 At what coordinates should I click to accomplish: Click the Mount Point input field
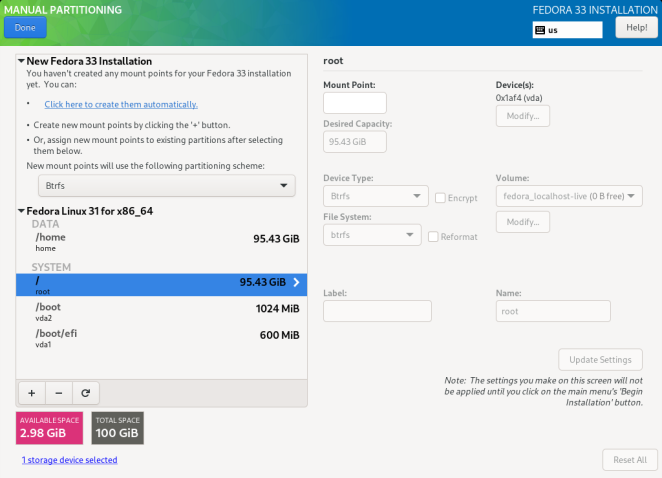pyautogui.click(x=355, y=103)
